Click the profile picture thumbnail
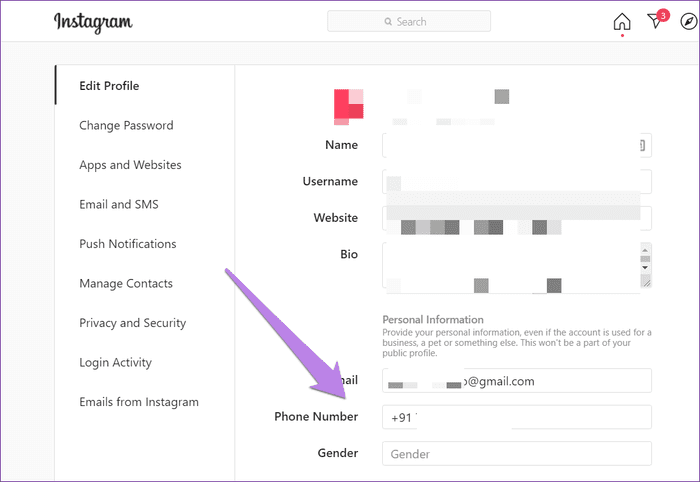The height and width of the screenshot is (482, 700). pyautogui.click(x=349, y=107)
